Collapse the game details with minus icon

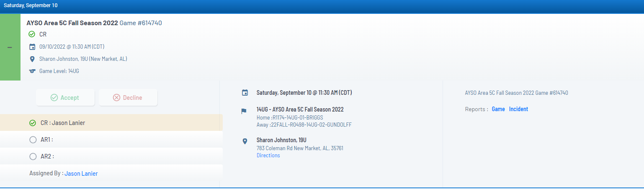(x=10, y=47)
